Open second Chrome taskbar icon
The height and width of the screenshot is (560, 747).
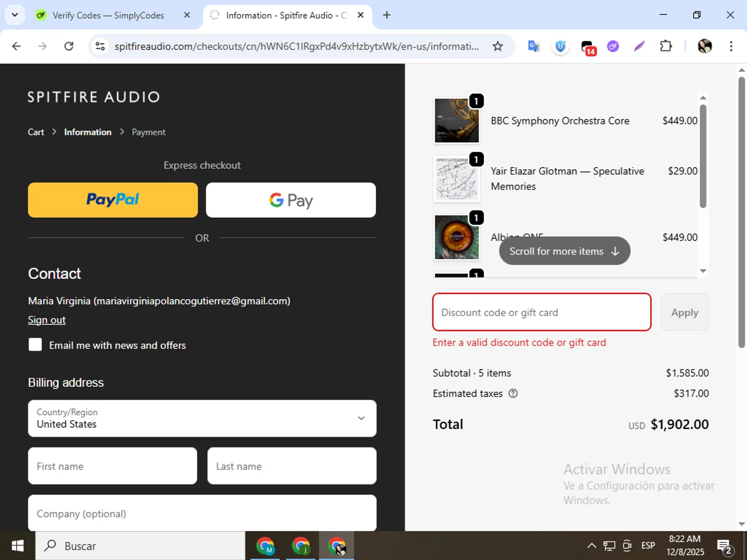[301, 546]
